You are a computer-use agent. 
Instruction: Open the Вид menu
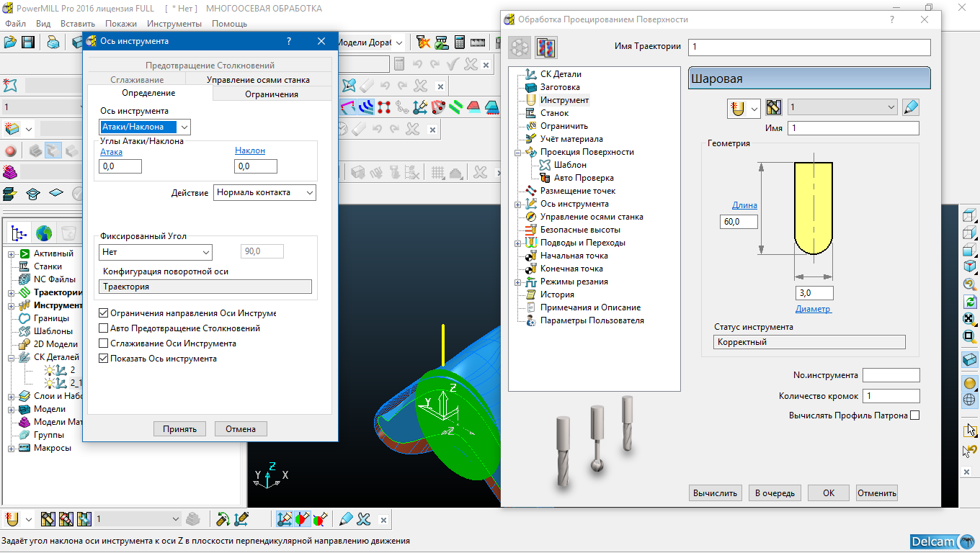pyautogui.click(x=43, y=24)
